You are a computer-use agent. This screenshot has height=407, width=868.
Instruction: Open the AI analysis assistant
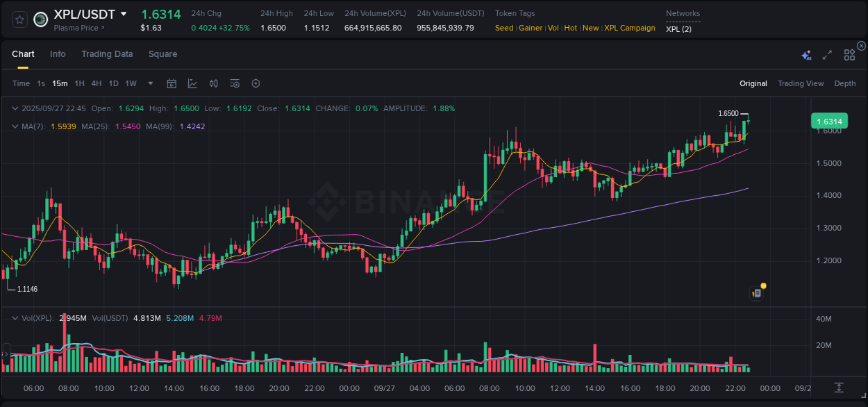click(x=806, y=55)
